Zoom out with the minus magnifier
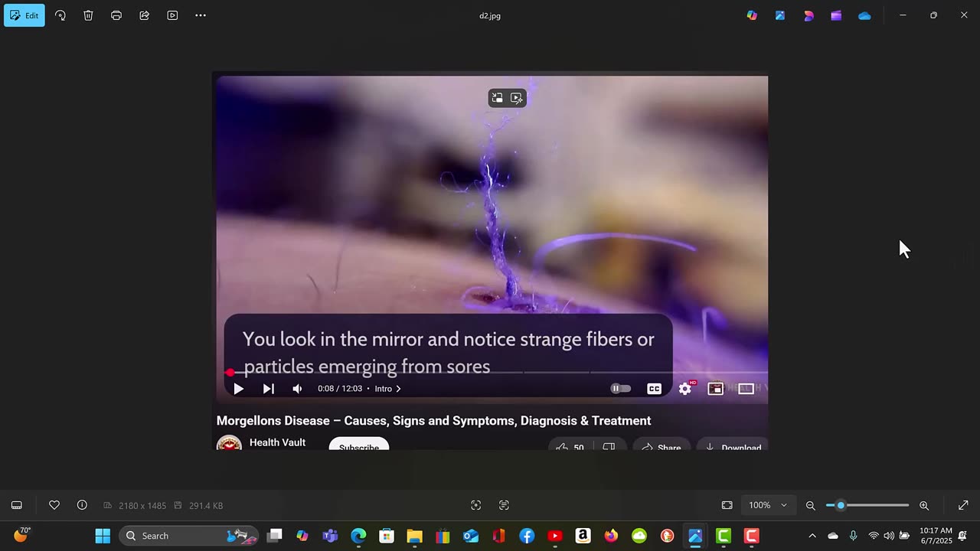980x551 pixels. pyautogui.click(x=810, y=505)
